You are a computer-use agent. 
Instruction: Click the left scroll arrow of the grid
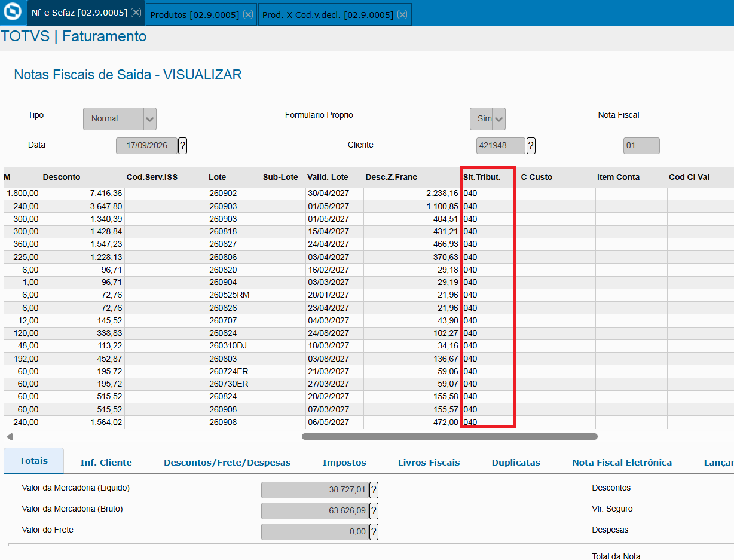[9, 437]
